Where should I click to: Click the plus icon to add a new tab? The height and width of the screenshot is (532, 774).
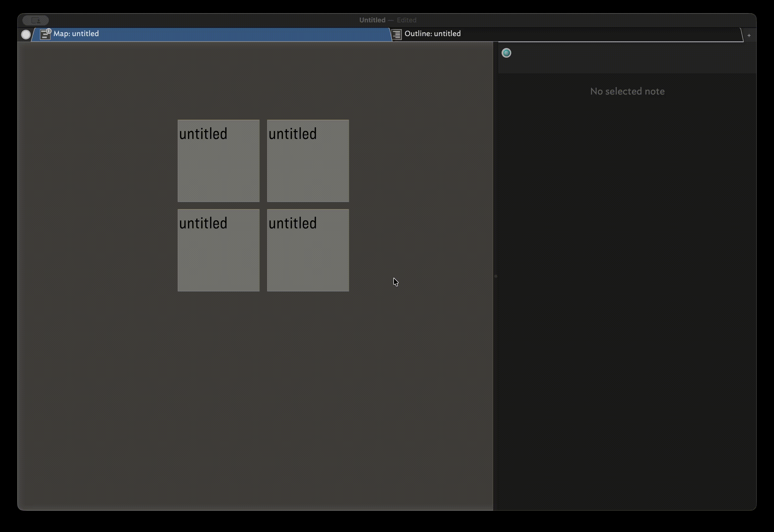(749, 35)
